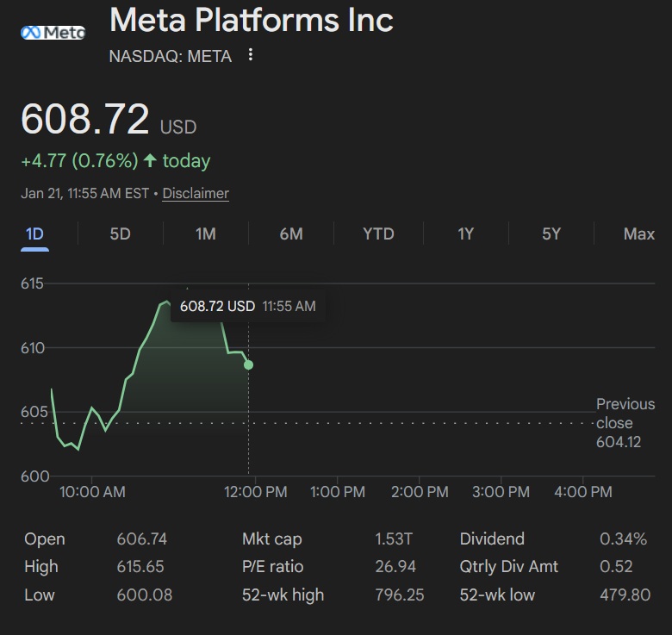The height and width of the screenshot is (635, 672).
Task: Click the green up arrow icon
Action: tap(151, 160)
